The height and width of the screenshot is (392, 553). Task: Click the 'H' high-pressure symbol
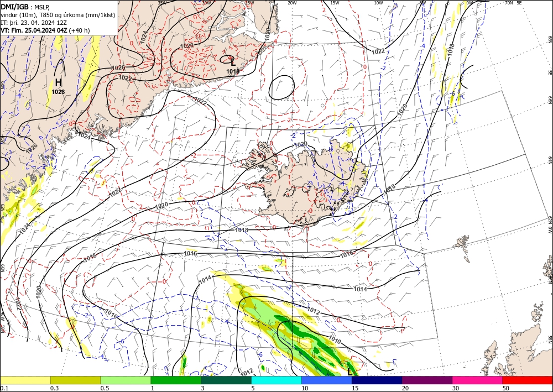tap(58, 83)
